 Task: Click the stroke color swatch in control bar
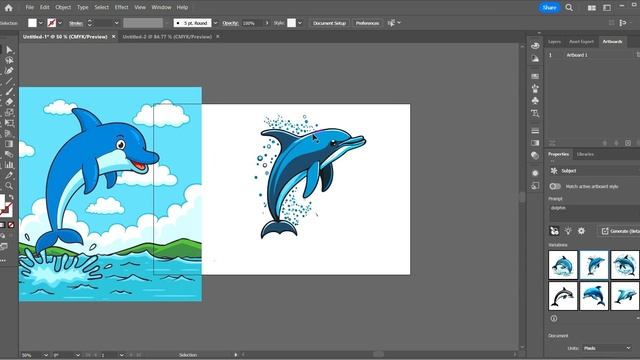pos(51,23)
